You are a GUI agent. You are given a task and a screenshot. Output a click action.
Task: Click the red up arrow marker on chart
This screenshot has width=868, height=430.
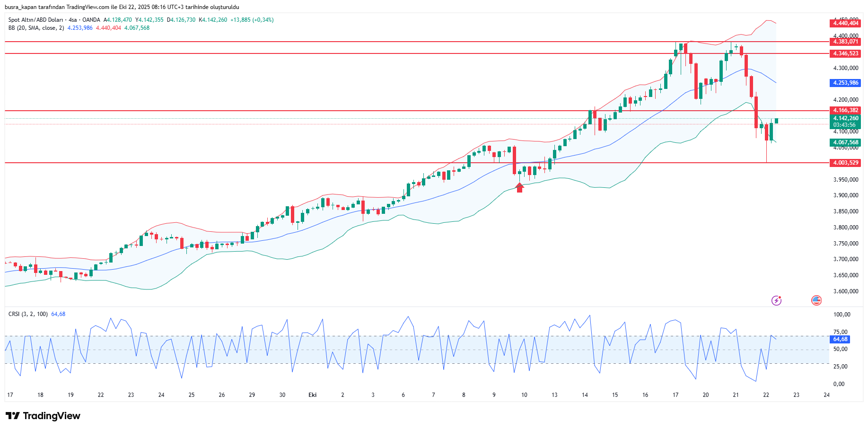coord(520,187)
